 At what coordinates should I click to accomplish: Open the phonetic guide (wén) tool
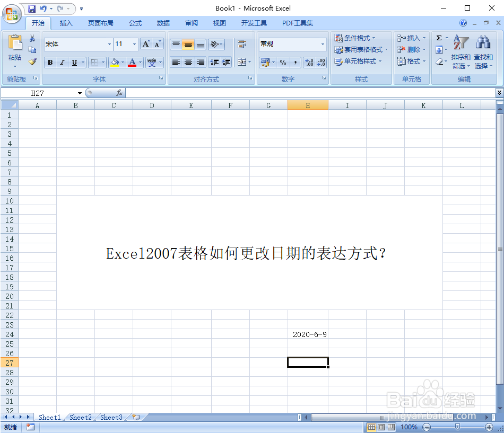152,63
